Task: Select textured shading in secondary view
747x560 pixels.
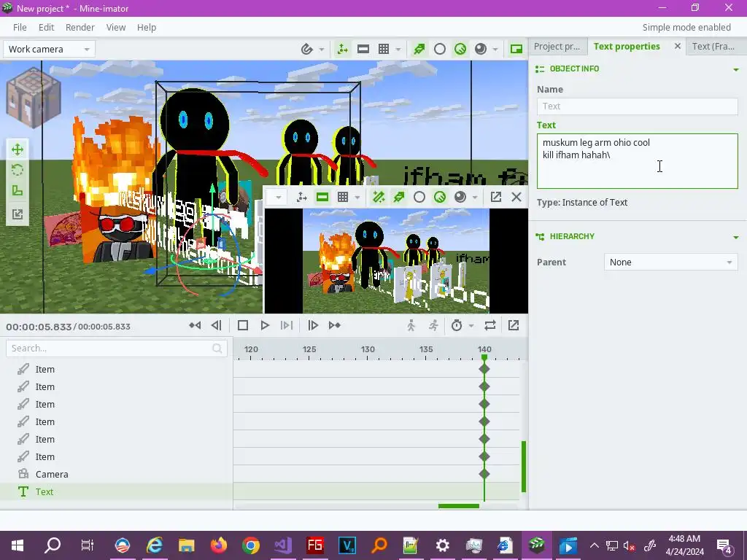Action: coord(440,197)
